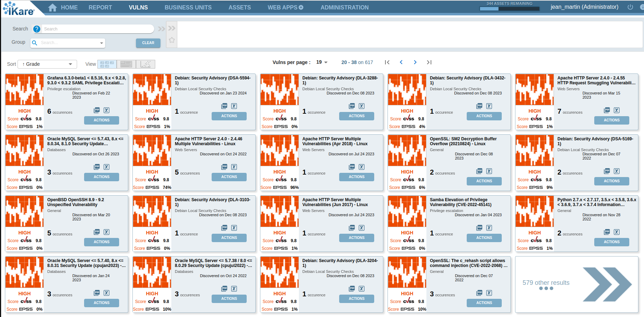Expand the Group search dropdown

click(101, 43)
